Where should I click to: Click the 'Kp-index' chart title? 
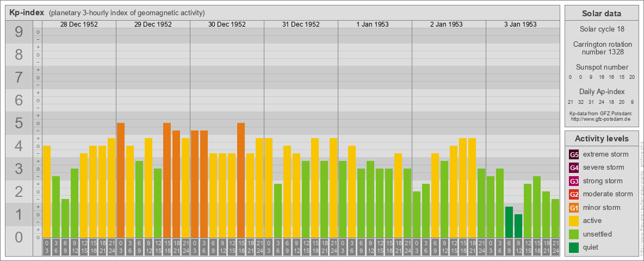27,13
